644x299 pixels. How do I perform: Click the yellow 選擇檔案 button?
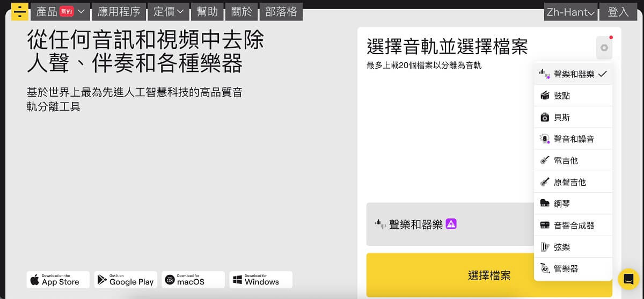[x=489, y=275]
